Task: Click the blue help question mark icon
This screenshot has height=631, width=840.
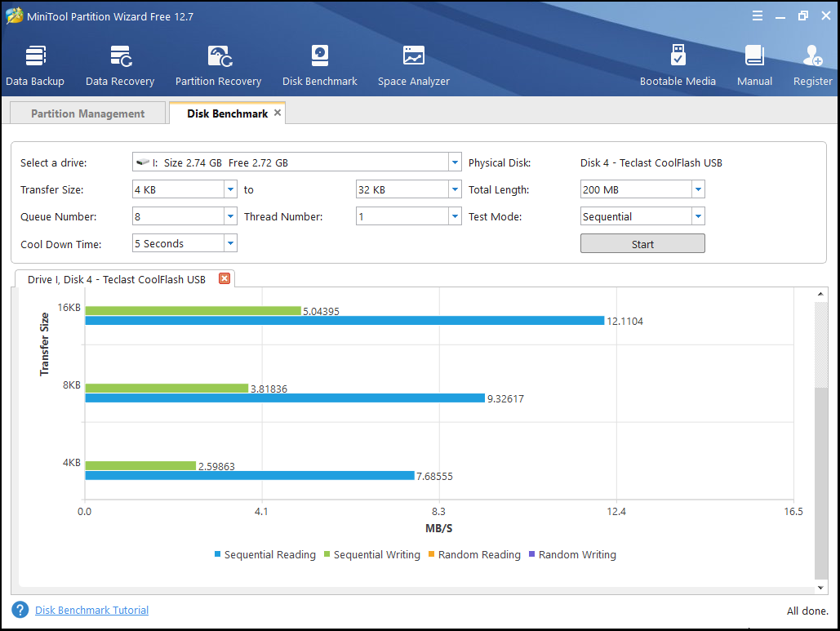Action: [20, 610]
